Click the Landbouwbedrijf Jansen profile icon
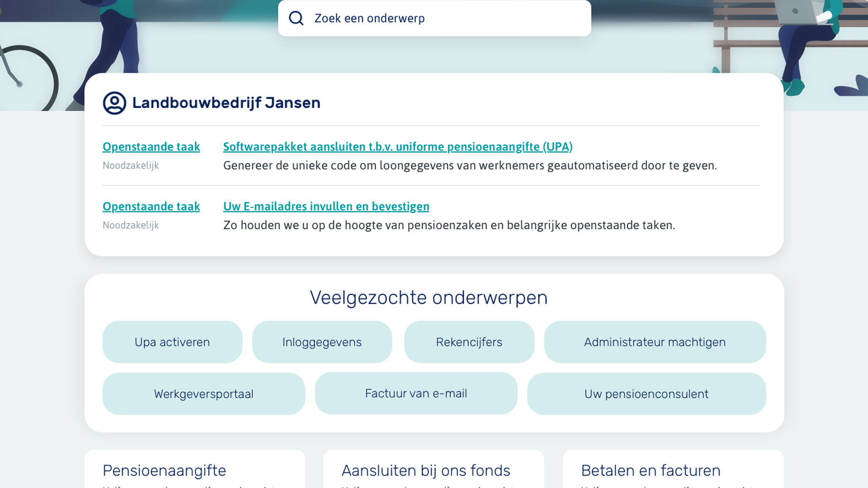Viewport: 868px width, 488px height. pyautogui.click(x=114, y=103)
